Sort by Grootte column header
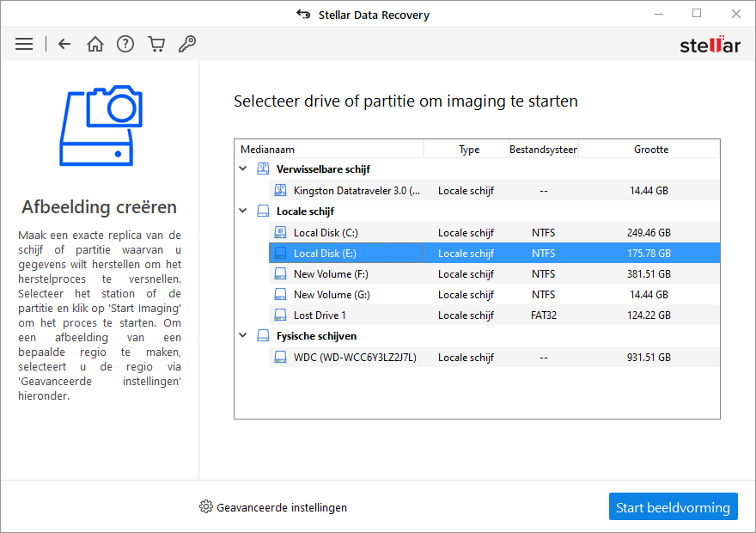 coord(649,149)
